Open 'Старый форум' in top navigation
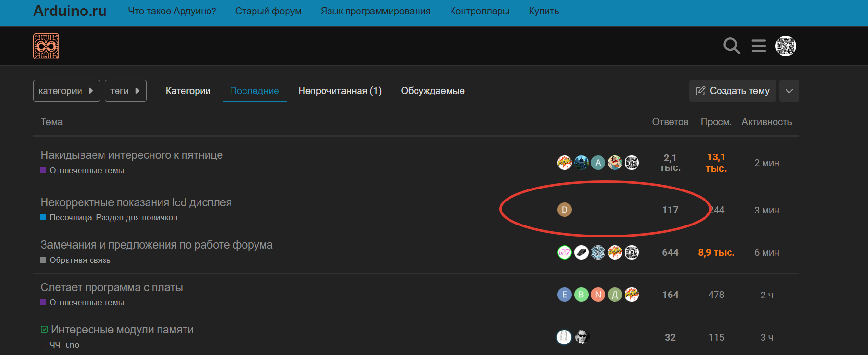868x355 pixels. [x=268, y=11]
